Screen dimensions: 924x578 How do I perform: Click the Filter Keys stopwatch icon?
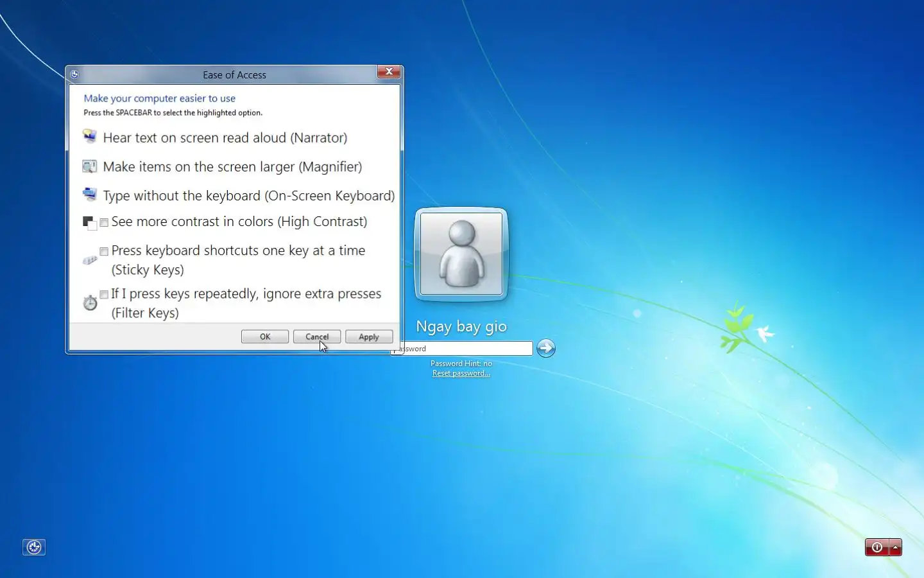pyautogui.click(x=90, y=302)
